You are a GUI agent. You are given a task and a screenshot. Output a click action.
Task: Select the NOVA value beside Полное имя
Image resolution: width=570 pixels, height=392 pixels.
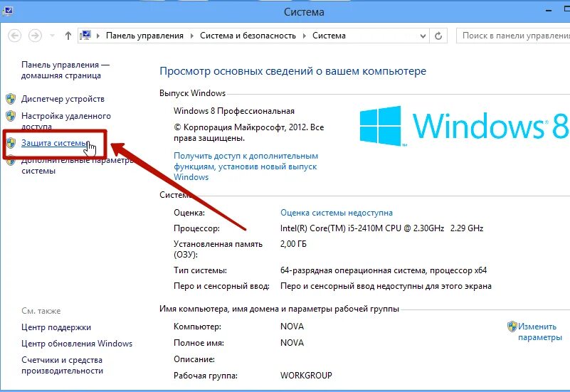292,343
